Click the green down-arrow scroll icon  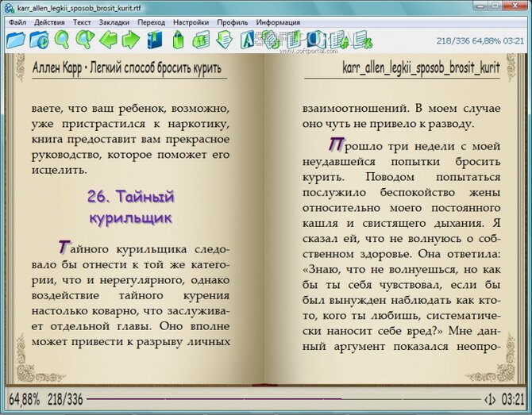[224, 40]
